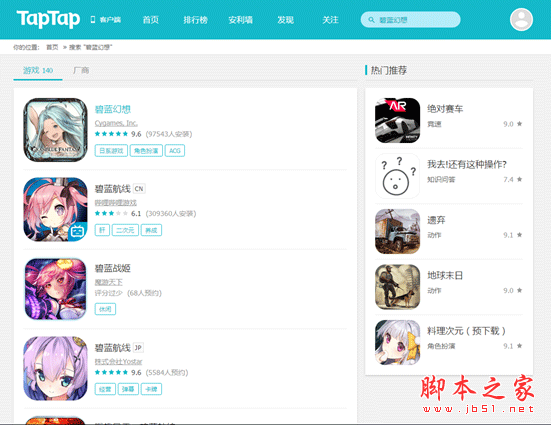Image resolution: width=551 pixels, height=425 pixels.
Task: Open the 碧蓝航线 JP title link
Action: [112, 348]
